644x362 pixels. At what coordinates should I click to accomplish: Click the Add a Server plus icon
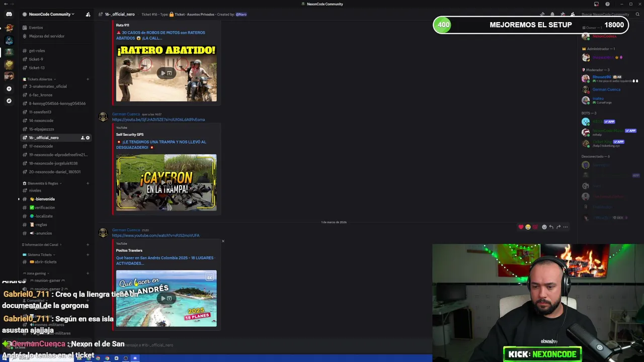tap(9, 88)
